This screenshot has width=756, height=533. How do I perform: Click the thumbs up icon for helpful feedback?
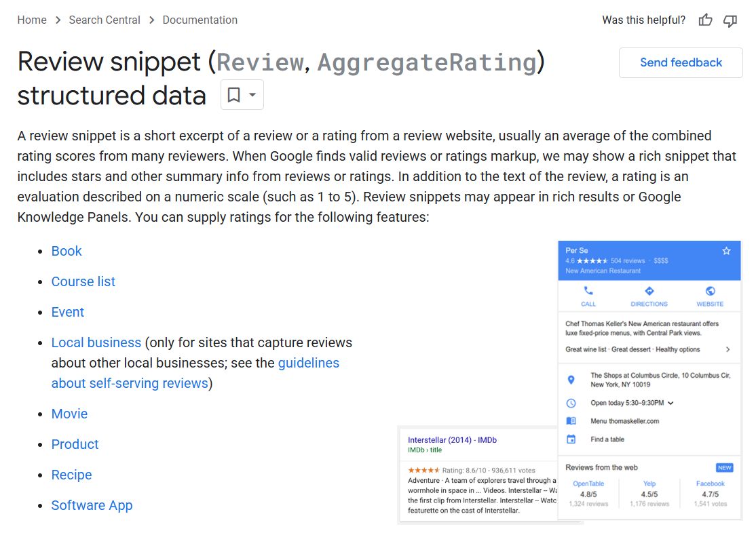coord(705,20)
